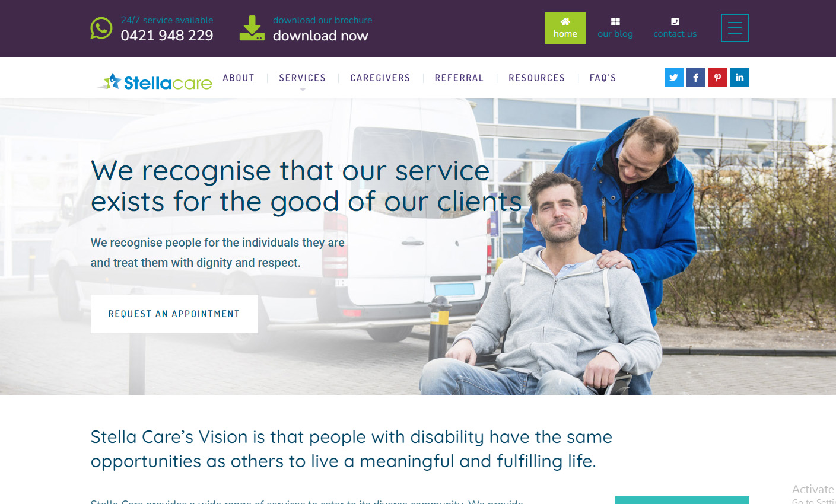The image size is (836, 504).
Task: Go to the contact us page
Action: (675, 28)
